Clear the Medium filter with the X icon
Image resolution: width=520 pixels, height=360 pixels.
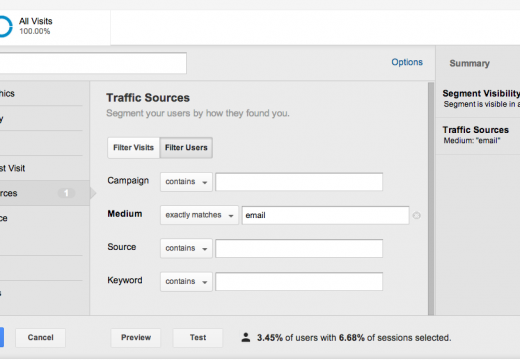416,215
